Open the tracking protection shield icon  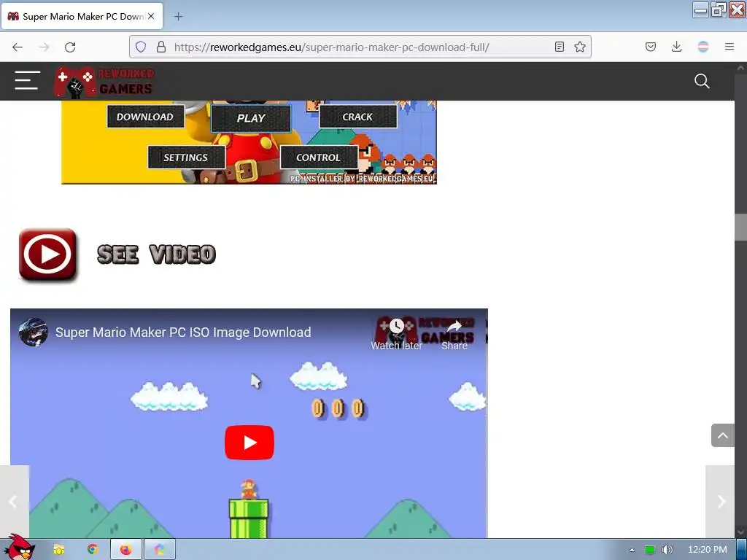tap(141, 47)
